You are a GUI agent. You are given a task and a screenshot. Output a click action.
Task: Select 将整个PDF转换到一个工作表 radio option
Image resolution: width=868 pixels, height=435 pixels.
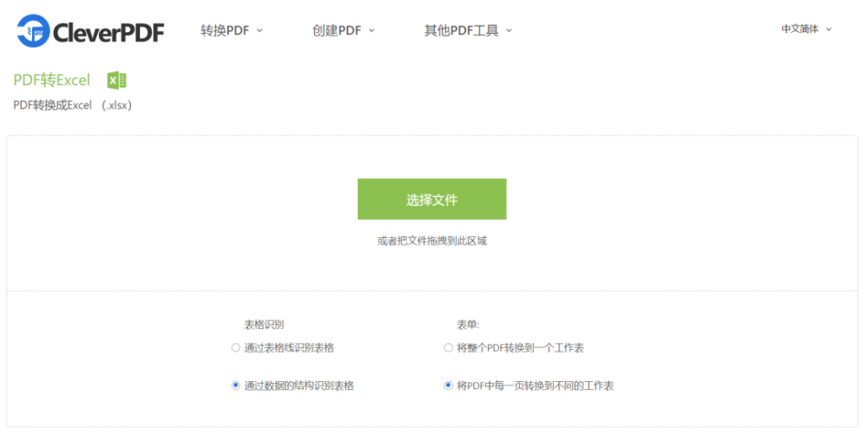tap(449, 347)
